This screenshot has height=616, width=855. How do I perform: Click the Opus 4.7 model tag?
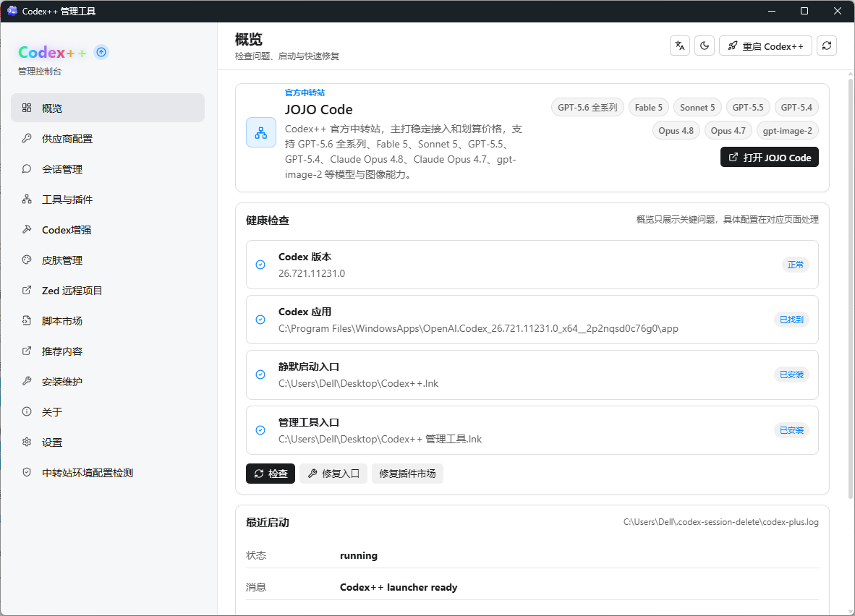pyautogui.click(x=728, y=130)
